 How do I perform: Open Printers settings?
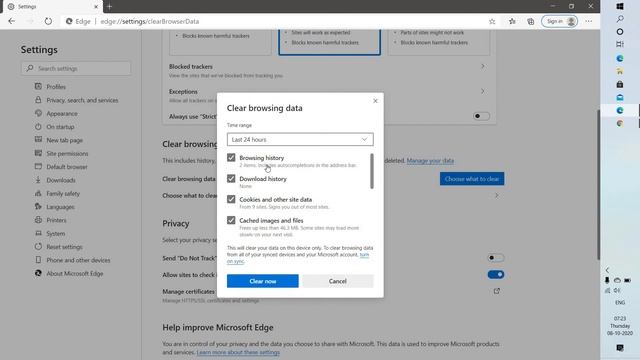tap(56, 220)
